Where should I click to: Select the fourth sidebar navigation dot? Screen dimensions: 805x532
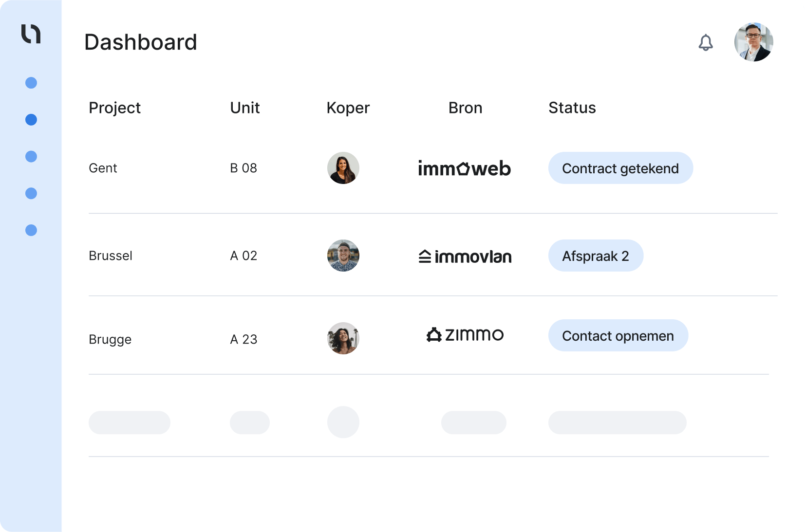[31, 194]
